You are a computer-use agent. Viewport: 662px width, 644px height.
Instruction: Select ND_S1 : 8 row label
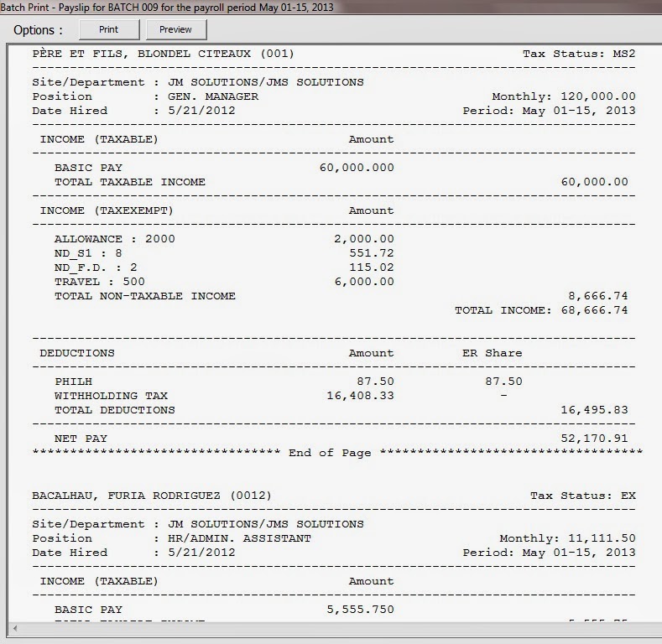click(x=88, y=253)
